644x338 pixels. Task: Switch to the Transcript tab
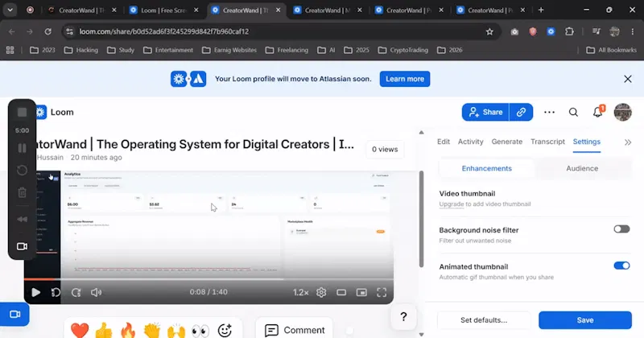click(547, 142)
